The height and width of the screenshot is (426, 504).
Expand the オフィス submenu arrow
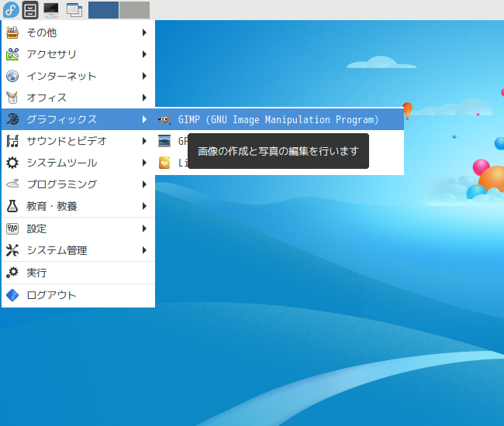(144, 98)
